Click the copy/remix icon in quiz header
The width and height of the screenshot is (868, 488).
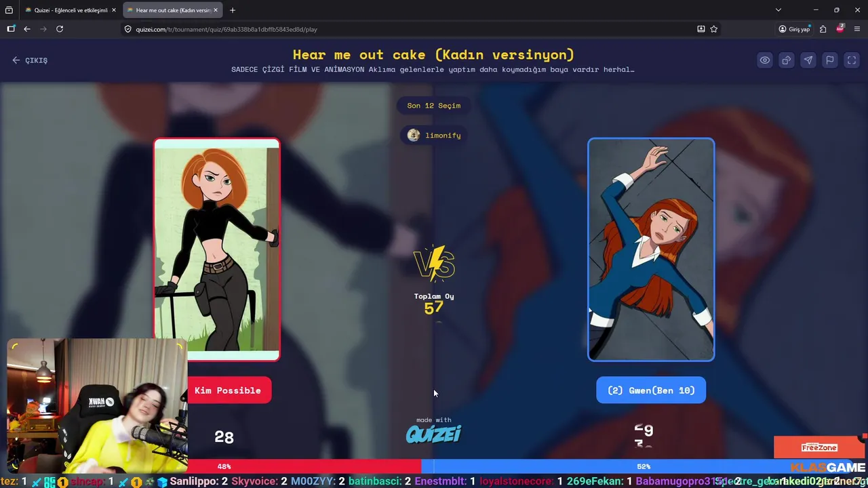tap(787, 60)
